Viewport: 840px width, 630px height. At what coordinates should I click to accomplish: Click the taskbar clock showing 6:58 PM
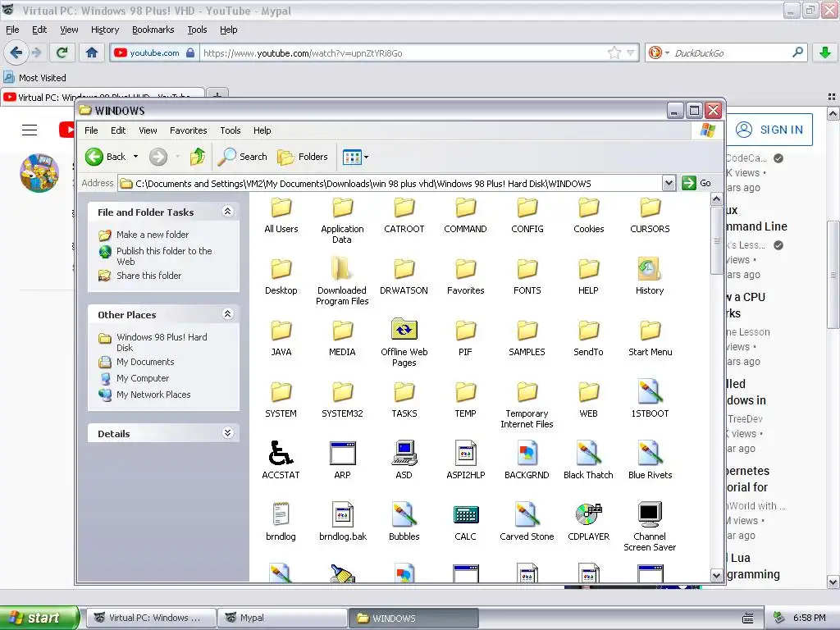point(809,618)
